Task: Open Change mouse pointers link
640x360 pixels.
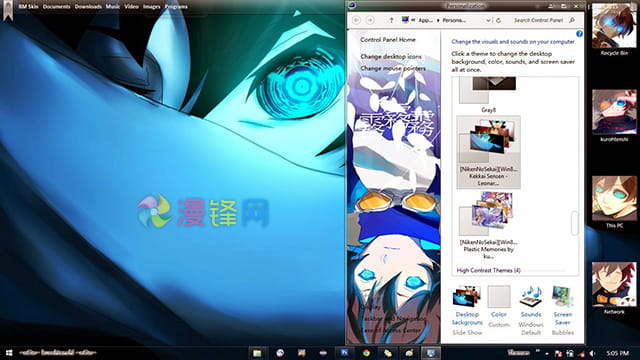Action: click(x=393, y=68)
